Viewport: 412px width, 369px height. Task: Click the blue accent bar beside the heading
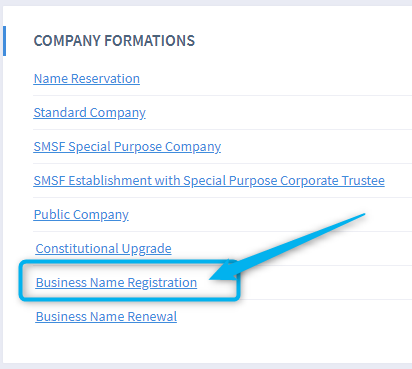4,41
